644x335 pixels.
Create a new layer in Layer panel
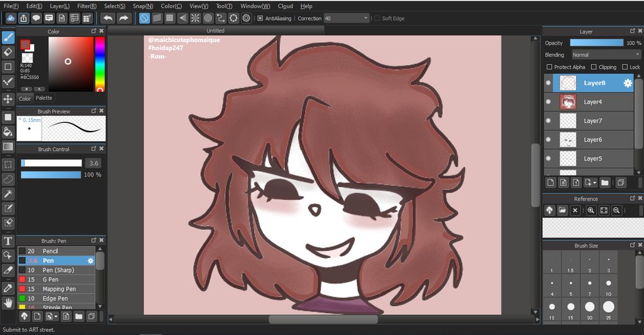[x=551, y=183]
